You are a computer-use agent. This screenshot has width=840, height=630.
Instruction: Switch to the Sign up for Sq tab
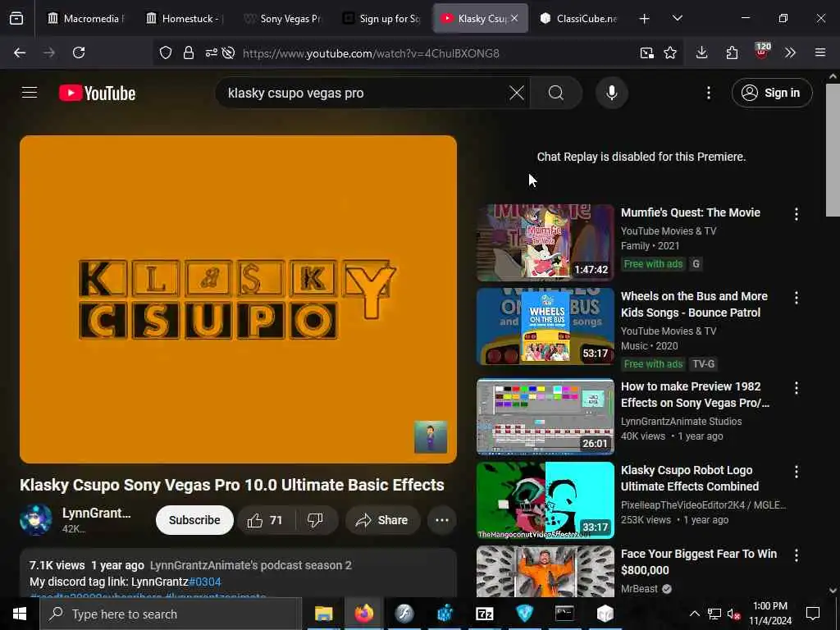pos(381,18)
